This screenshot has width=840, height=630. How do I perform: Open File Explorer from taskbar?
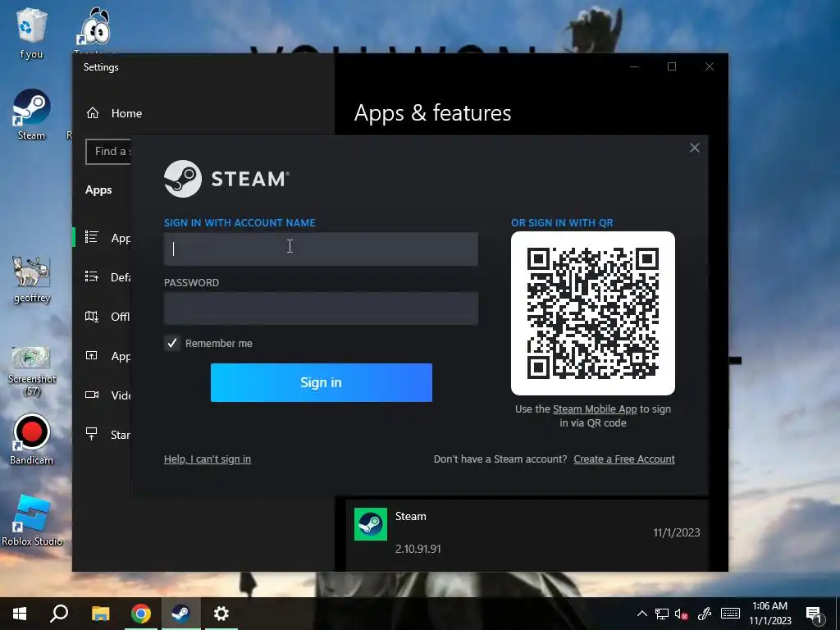coord(100,614)
